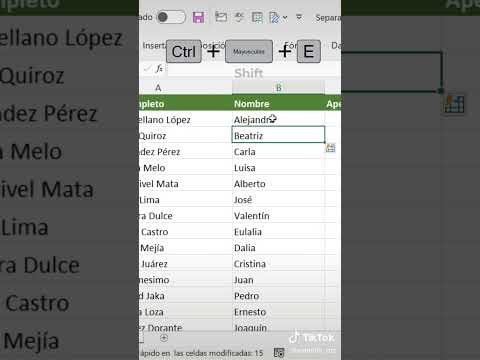Open the Insertar ribbon tab
The height and width of the screenshot is (360, 480).
pos(153,45)
